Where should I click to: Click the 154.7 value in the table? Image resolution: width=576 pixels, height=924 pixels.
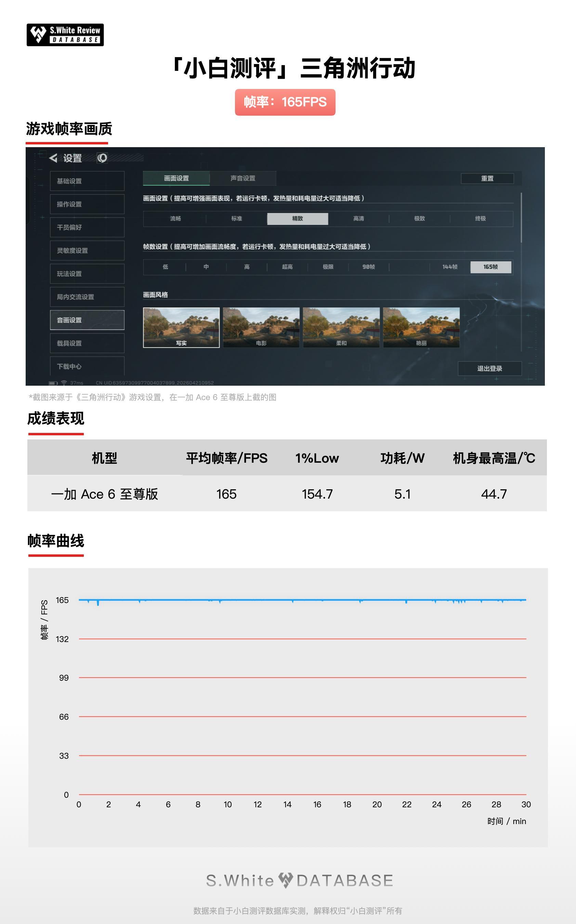click(317, 494)
